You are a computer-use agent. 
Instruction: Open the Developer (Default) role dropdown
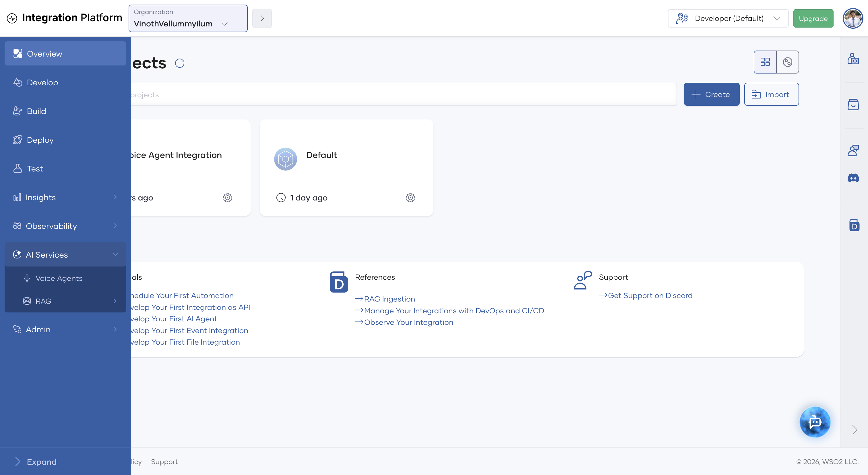pyautogui.click(x=728, y=18)
